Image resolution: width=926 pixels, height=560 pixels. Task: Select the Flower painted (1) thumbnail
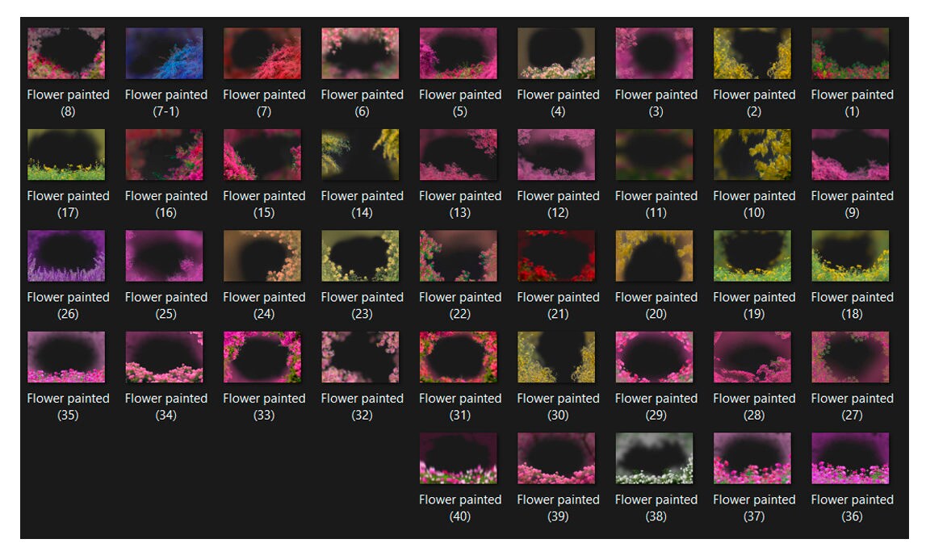click(x=850, y=53)
